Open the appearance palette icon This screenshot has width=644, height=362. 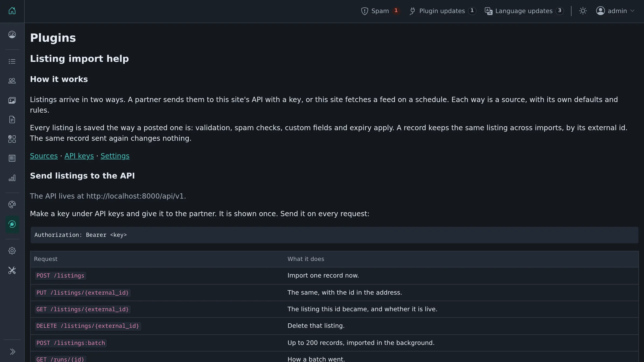point(12,205)
